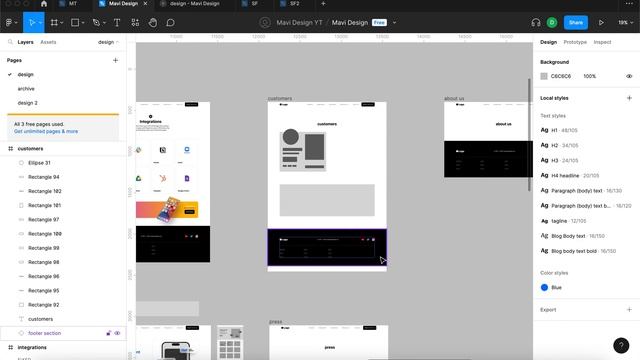The height and width of the screenshot is (360, 640).
Task: Edit the background hex value C6C6C6
Action: click(561, 76)
